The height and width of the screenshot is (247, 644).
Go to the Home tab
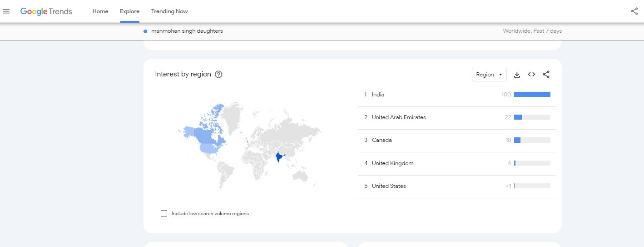[100, 11]
